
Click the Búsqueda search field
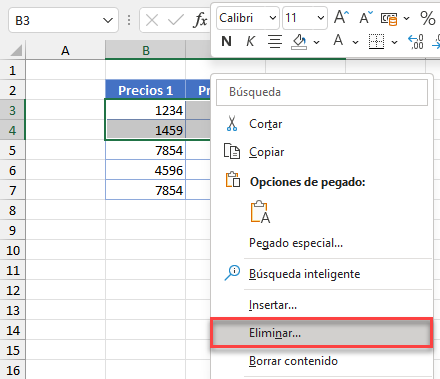322,92
